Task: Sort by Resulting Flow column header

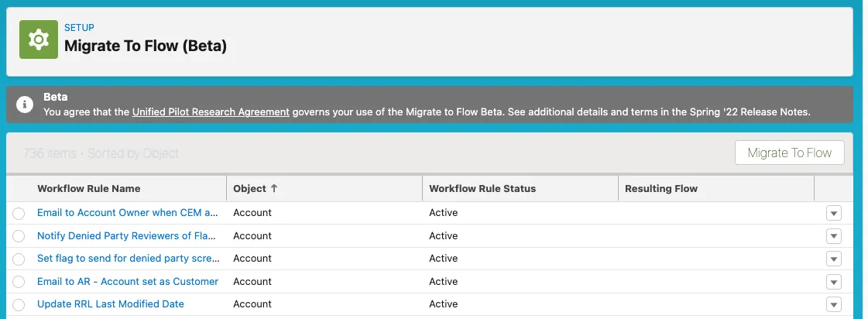Action: click(661, 188)
